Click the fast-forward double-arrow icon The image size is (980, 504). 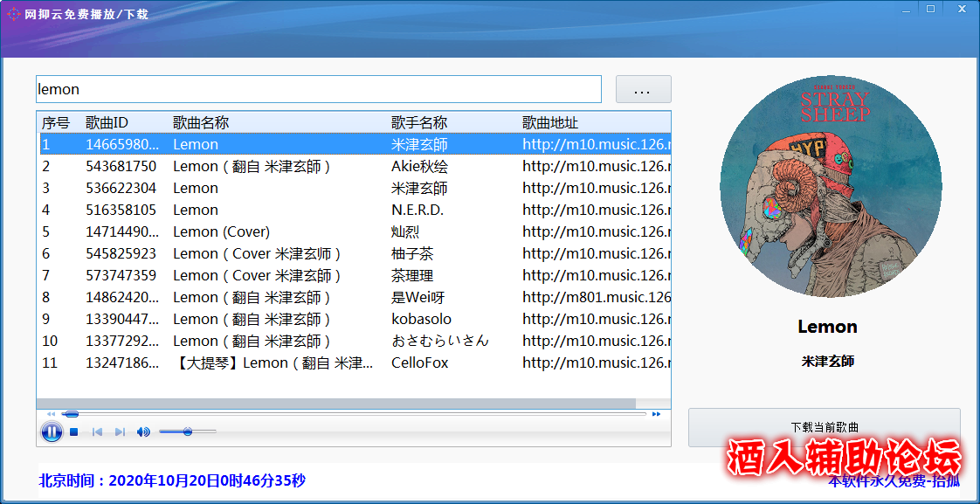click(x=656, y=414)
